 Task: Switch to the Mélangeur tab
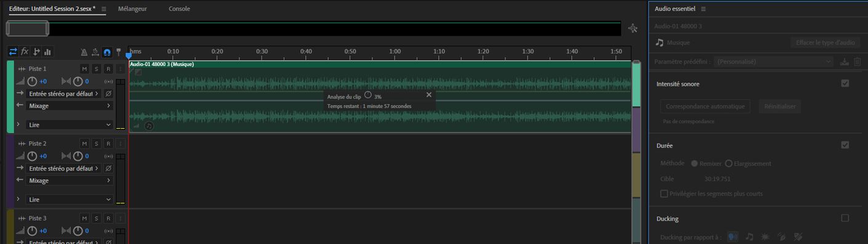point(132,9)
